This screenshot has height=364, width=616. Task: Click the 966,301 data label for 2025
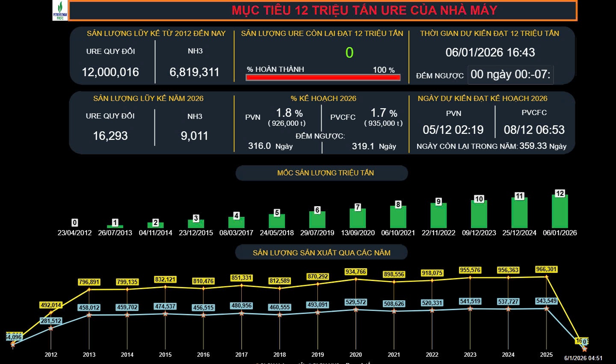[x=547, y=270]
